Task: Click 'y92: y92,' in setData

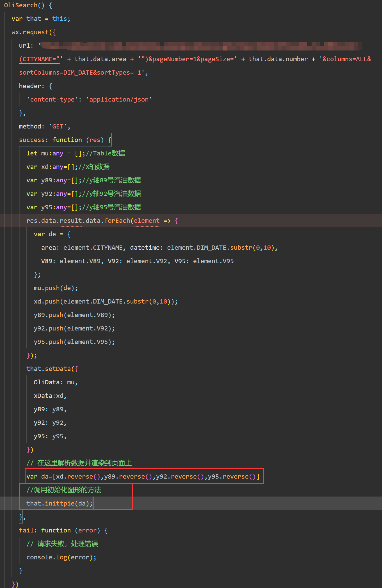Action: (x=50, y=423)
